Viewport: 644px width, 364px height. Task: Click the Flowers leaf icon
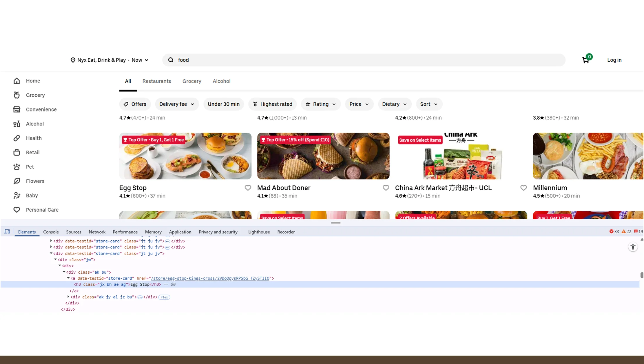[17, 181]
